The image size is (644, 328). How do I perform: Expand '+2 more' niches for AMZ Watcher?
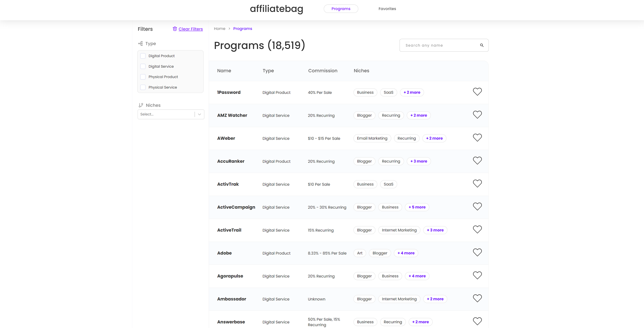pyautogui.click(x=419, y=116)
